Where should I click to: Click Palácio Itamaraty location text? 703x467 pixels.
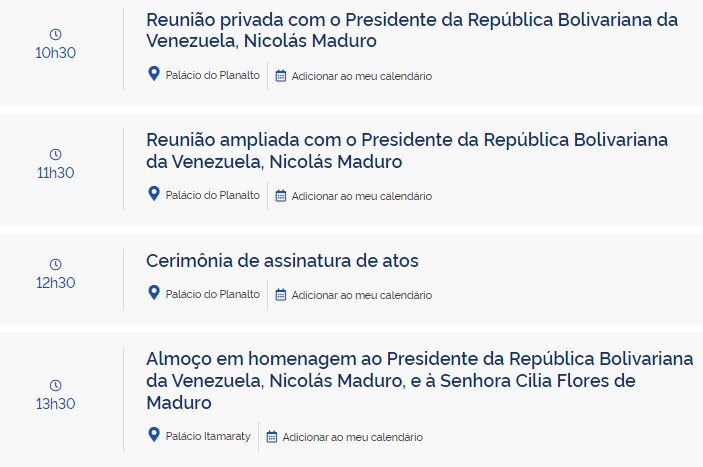point(208,437)
